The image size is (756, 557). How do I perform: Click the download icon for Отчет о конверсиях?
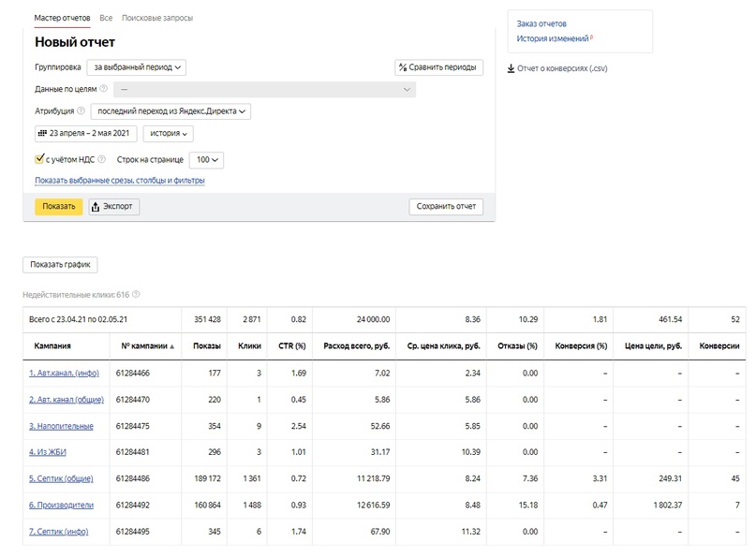pos(511,68)
